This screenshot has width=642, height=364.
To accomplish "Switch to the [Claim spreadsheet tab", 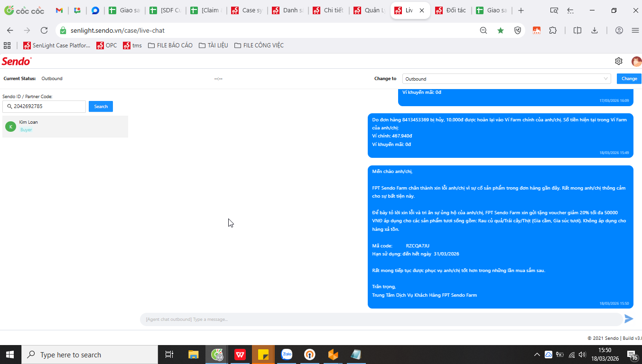I will (206, 10).
